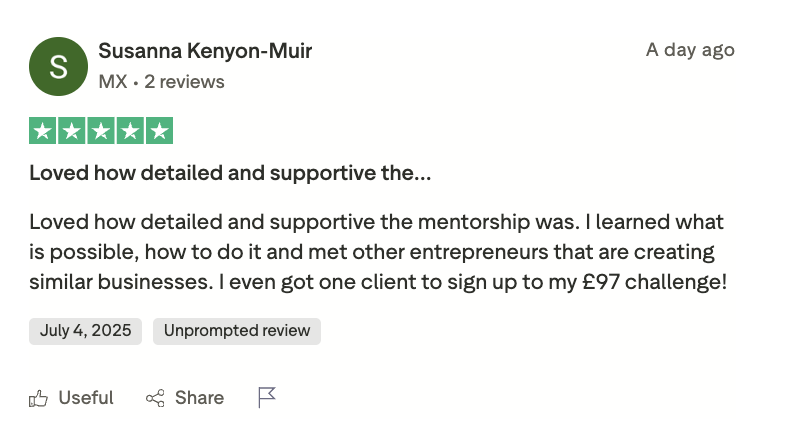Image resolution: width=798 pixels, height=430 pixels.
Task: Open the review title "Loved how detailed and supportive the..."
Action: click(x=230, y=173)
